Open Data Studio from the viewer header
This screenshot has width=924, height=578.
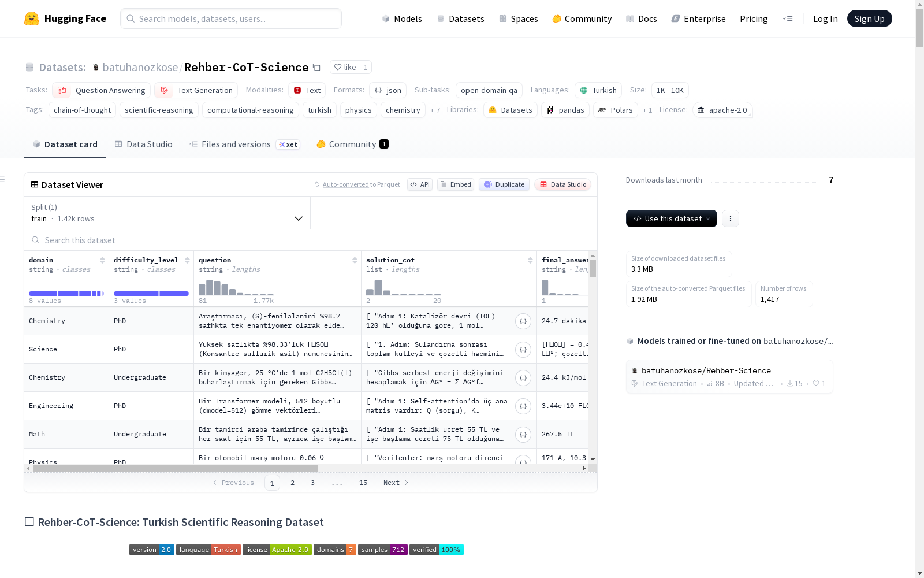(x=562, y=184)
